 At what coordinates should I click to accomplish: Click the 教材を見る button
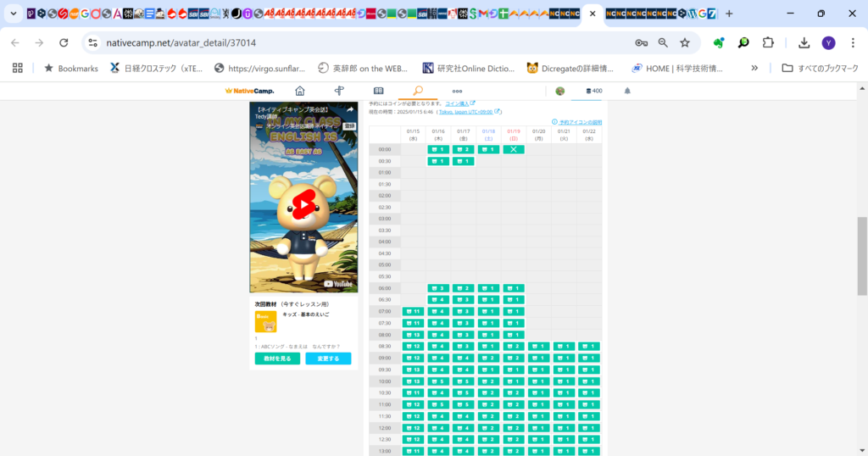pyautogui.click(x=277, y=359)
